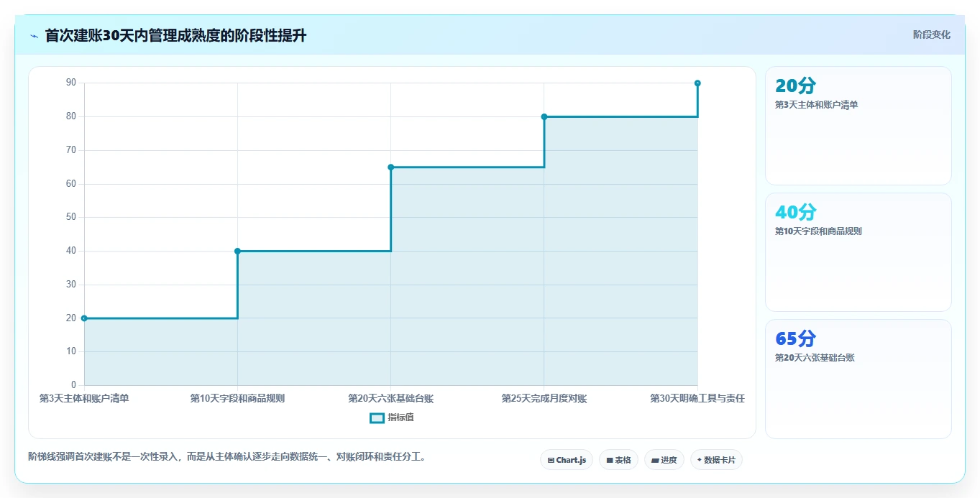Click the data point at value 80
This screenshot has width=980, height=498.
point(544,116)
